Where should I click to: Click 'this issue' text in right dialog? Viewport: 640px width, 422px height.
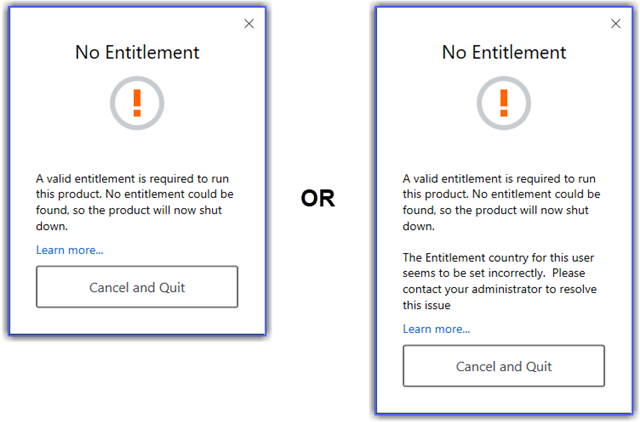[x=427, y=305]
